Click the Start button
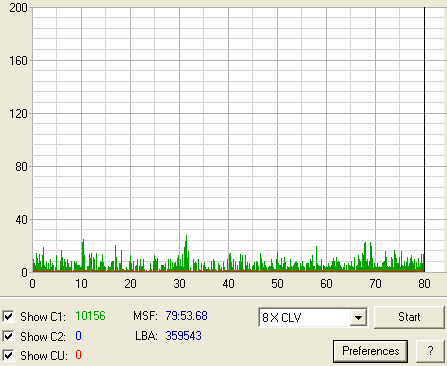 (x=409, y=317)
